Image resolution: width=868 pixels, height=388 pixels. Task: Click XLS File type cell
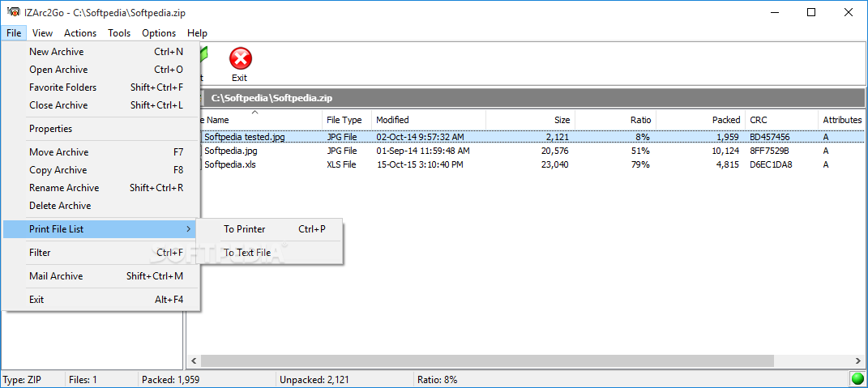341,164
